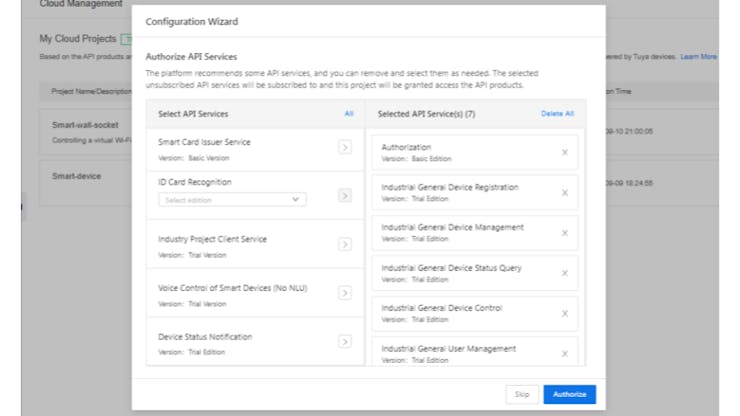740x416 pixels.
Task: Remove Industrial General User Management service
Action: point(564,353)
